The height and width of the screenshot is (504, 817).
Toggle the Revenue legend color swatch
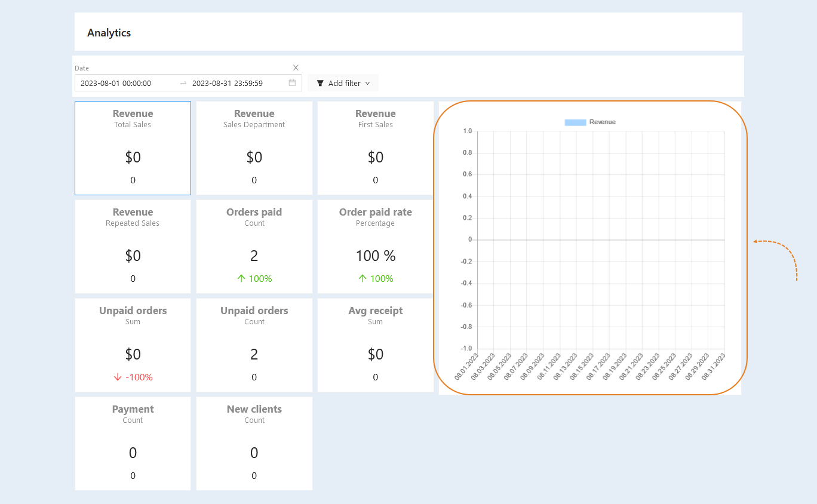click(575, 122)
